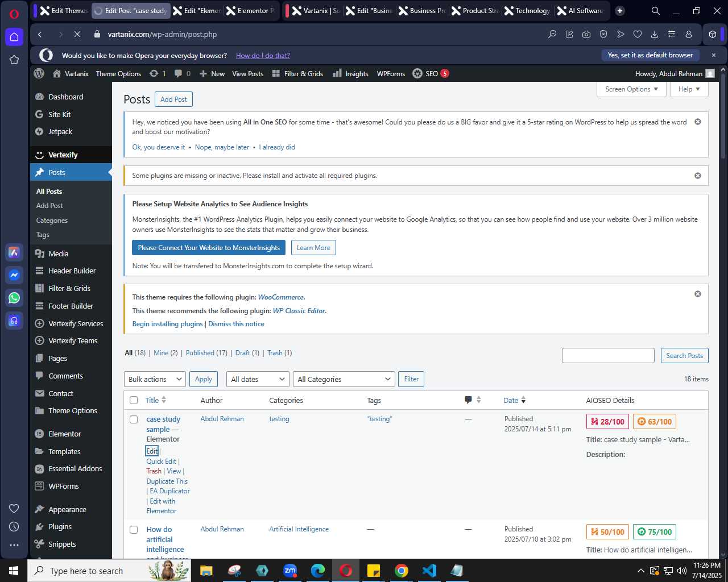Dismiss the All in One SEO rating notice

pyautogui.click(x=698, y=122)
